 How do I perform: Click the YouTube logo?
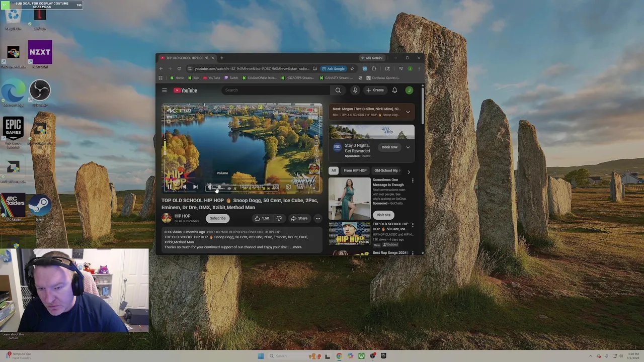click(186, 90)
